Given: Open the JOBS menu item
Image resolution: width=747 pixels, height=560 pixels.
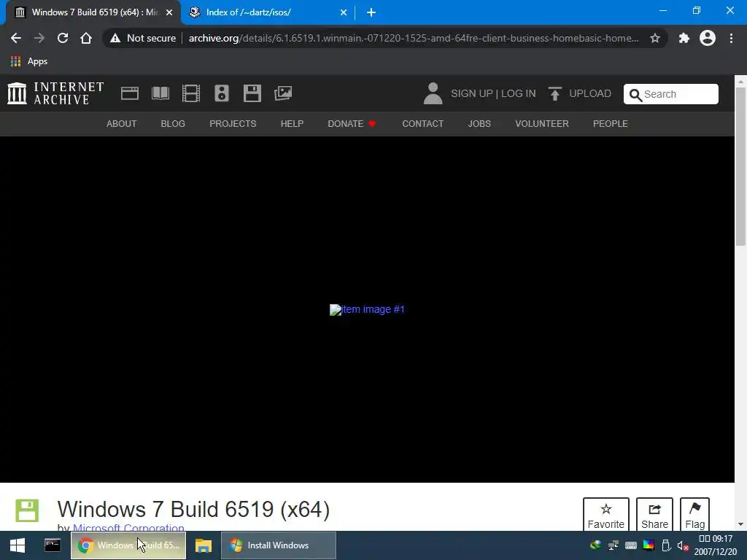Looking at the screenshot, I should coord(479,124).
